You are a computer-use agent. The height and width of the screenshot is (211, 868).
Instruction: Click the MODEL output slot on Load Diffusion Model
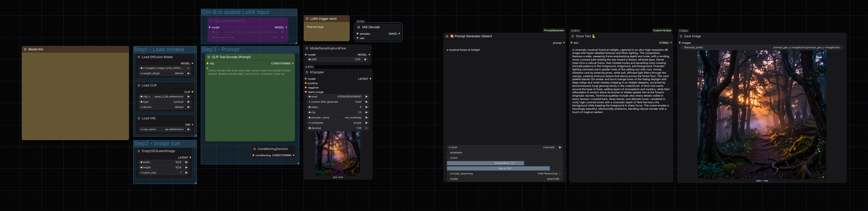pyautogui.click(x=192, y=64)
